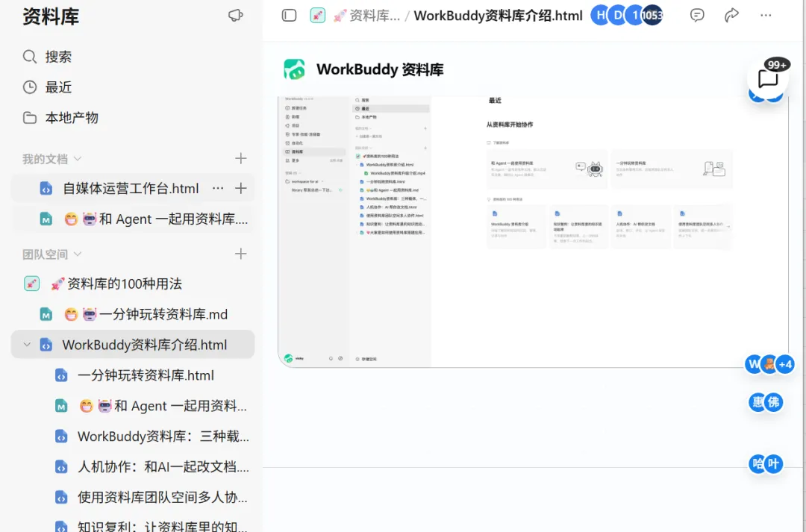Click the rocket space icon in header
Screen dimensions: 806x532
coord(318,16)
